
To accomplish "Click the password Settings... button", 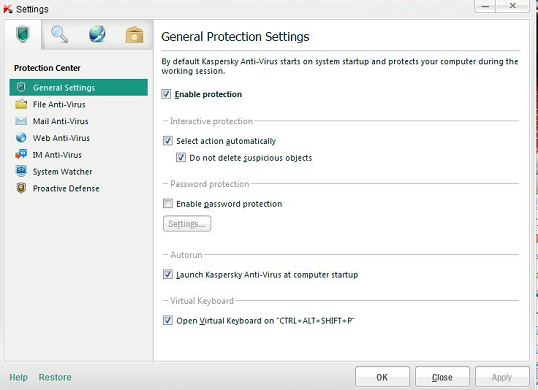I will coord(187,224).
